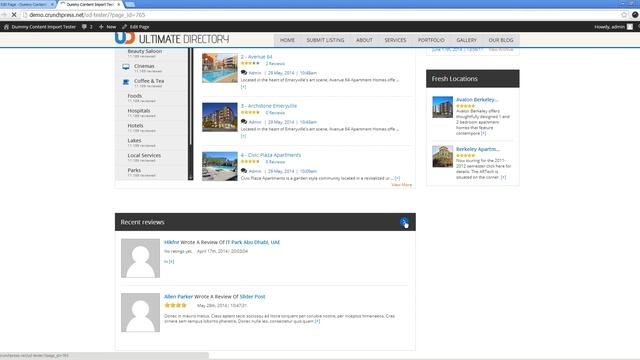Viewport: 640px width, 360px height.
Task: Open the comments bubble in admin bar
Action: point(87,27)
